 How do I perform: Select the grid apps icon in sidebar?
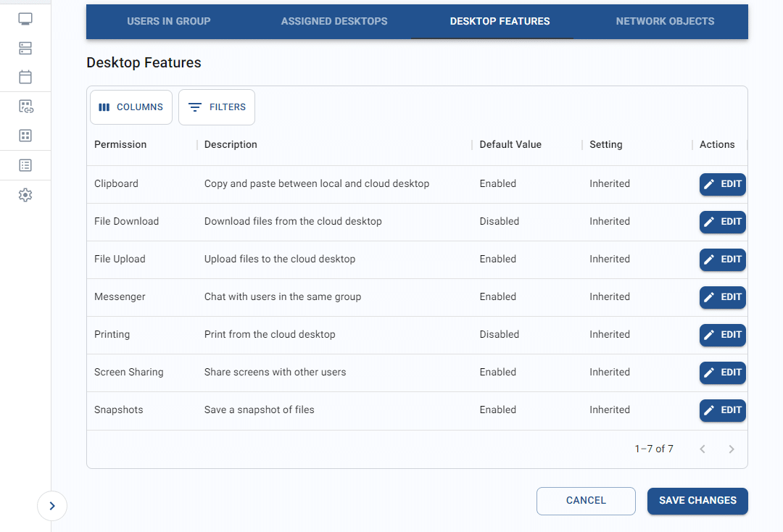tap(25, 136)
